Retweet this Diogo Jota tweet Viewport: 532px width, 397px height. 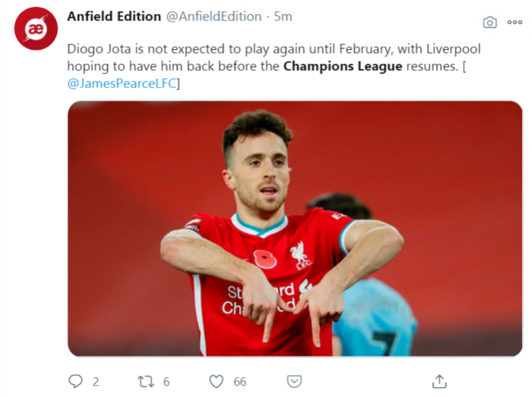(145, 381)
